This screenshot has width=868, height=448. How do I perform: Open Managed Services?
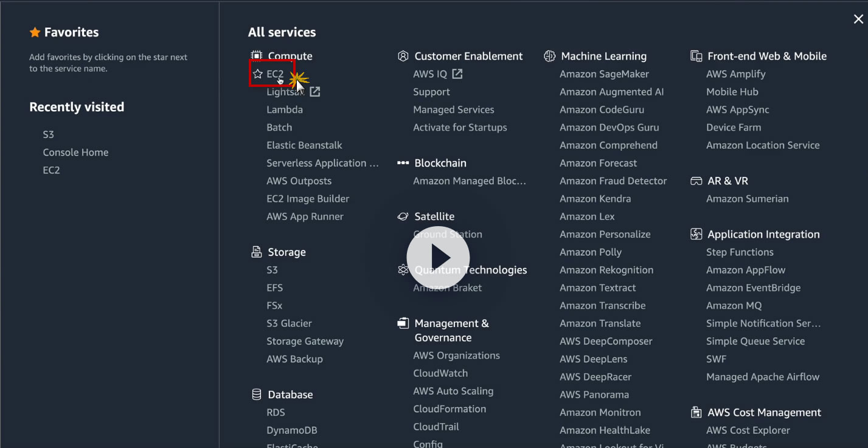pyautogui.click(x=454, y=110)
